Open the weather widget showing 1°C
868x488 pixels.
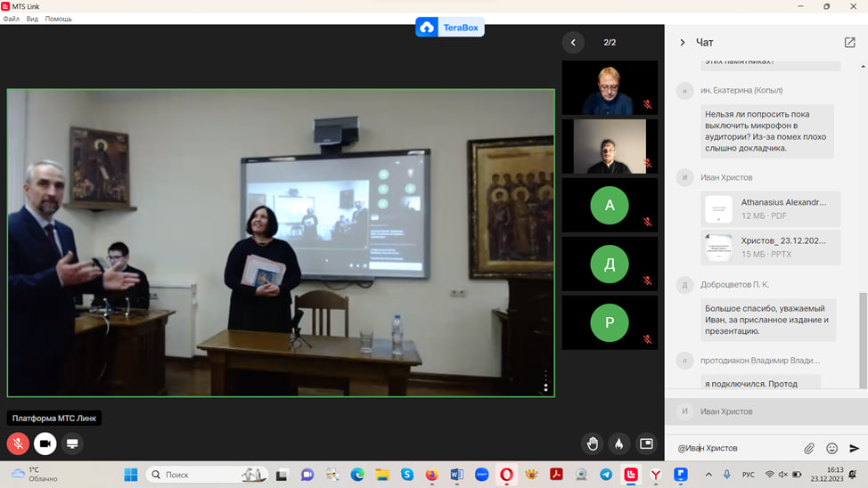click(x=35, y=474)
